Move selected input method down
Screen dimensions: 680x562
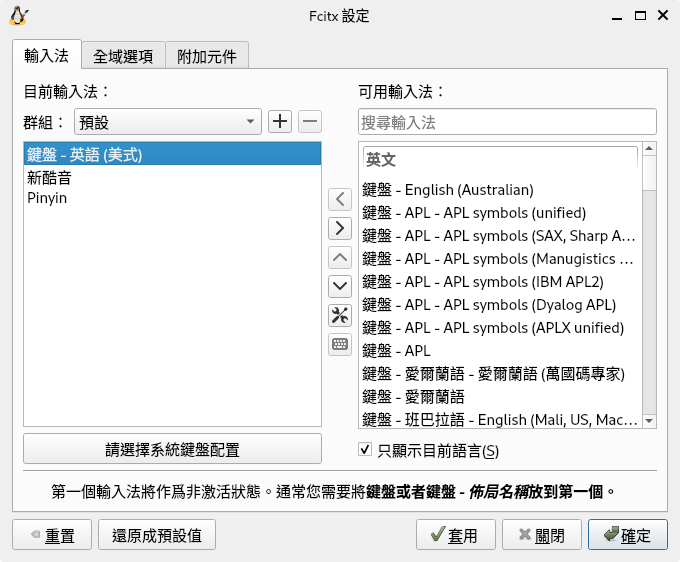340,286
